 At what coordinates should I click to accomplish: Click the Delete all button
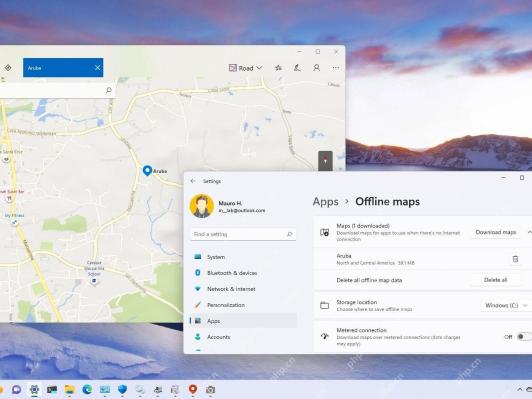coord(495,280)
